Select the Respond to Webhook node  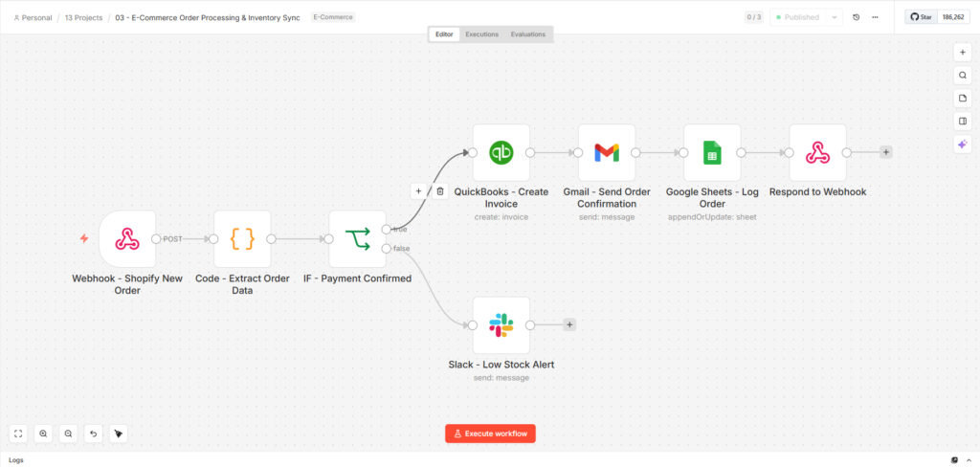click(x=818, y=152)
